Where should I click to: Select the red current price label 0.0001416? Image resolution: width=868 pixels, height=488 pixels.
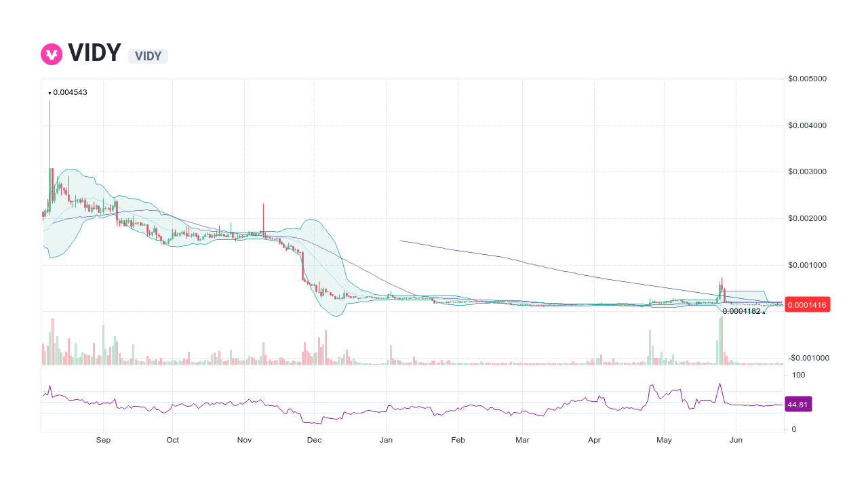[x=807, y=304]
